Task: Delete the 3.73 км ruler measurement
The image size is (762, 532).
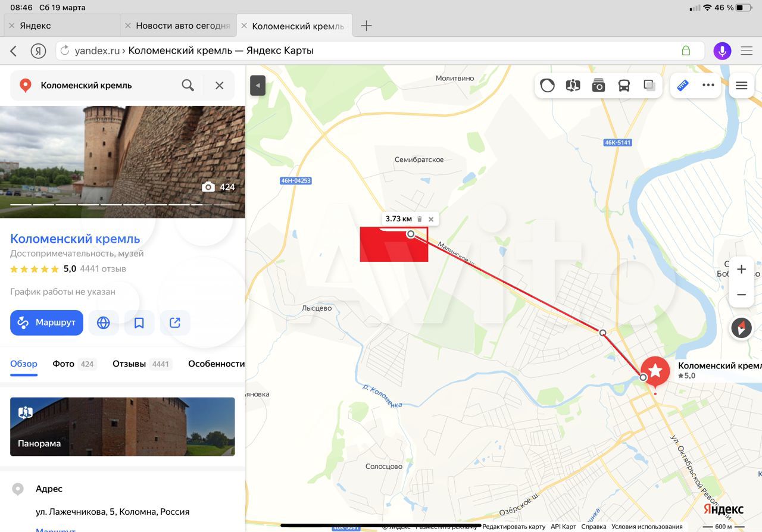Action: (x=419, y=219)
